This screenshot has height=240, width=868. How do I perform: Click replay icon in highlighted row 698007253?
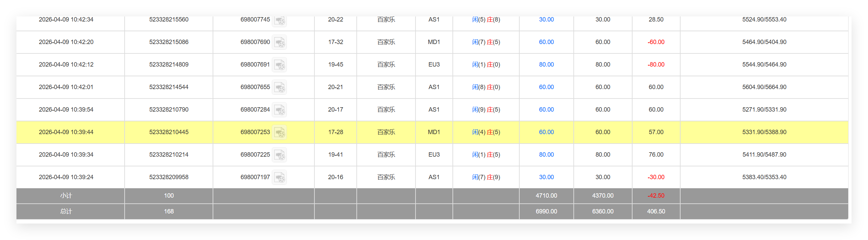(279, 132)
